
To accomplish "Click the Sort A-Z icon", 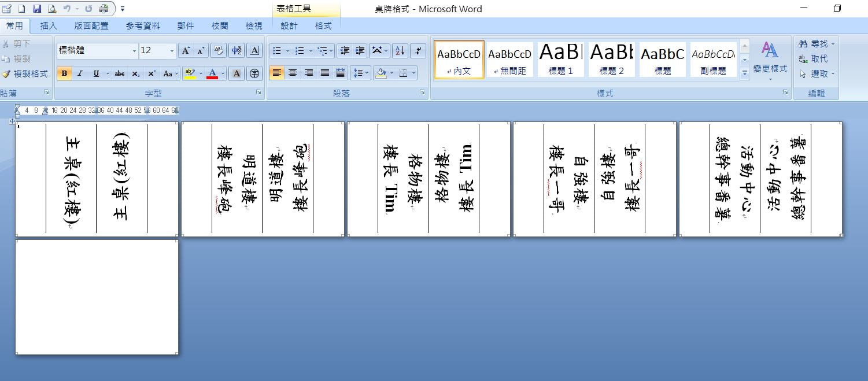I will pyautogui.click(x=400, y=51).
